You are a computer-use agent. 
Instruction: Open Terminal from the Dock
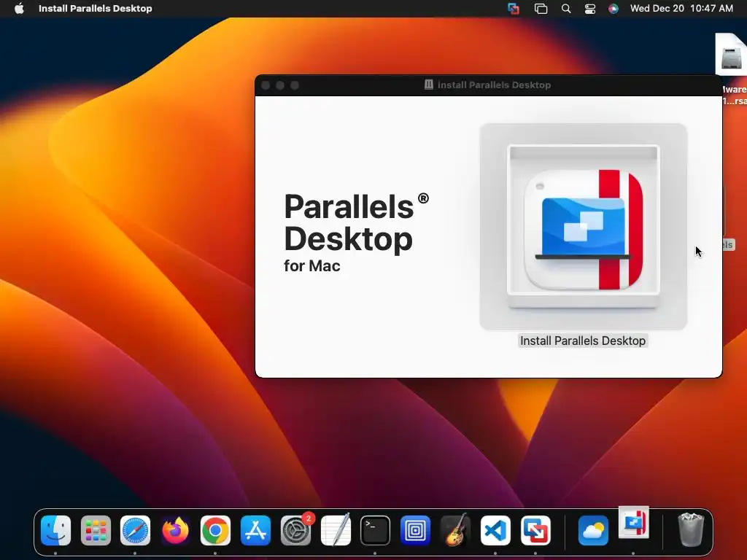click(x=376, y=530)
